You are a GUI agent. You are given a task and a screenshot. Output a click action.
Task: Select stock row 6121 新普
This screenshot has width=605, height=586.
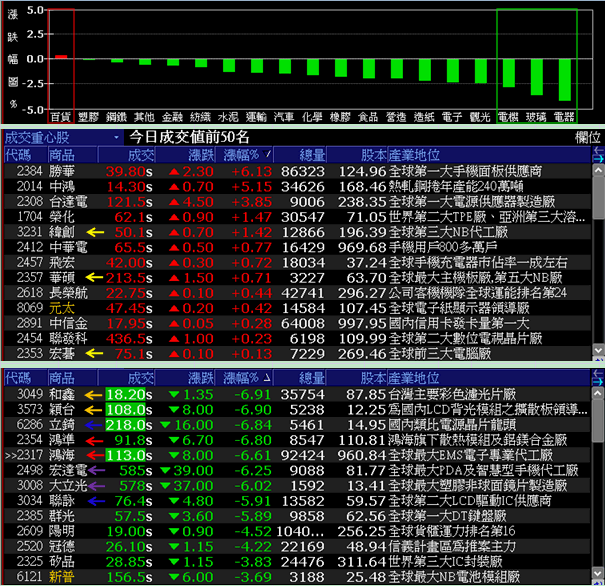[x=297, y=577]
